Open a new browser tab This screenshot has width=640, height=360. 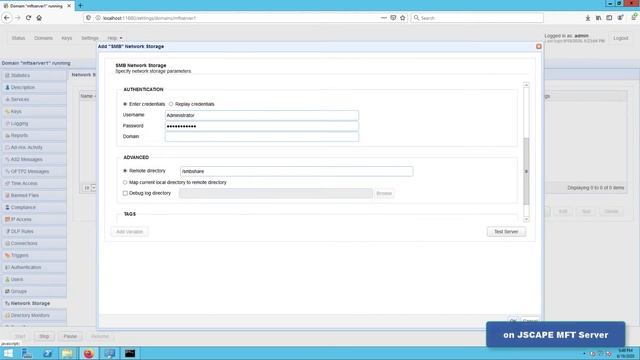(80, 6)
